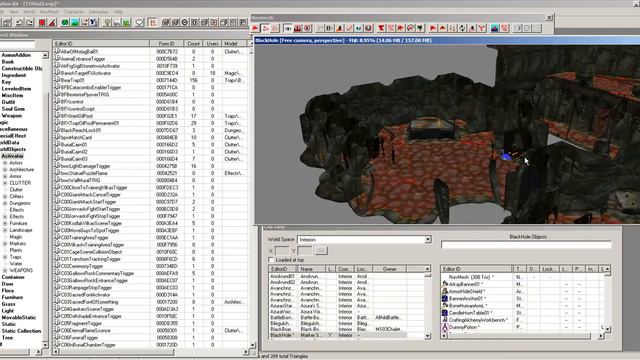
Task: Click the red E icon in main toolbar
Action: point(152,22)
